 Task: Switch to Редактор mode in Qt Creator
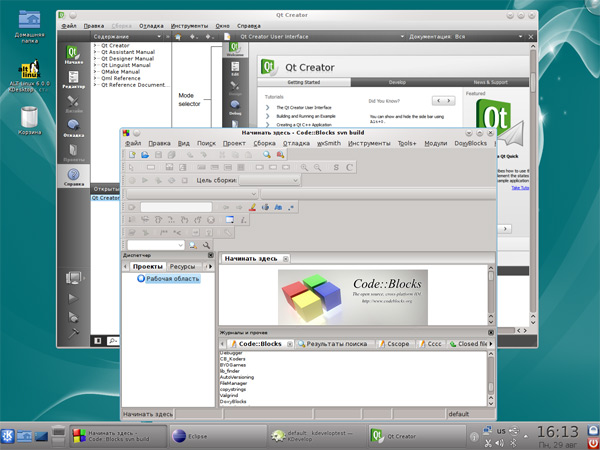(73, 80)
